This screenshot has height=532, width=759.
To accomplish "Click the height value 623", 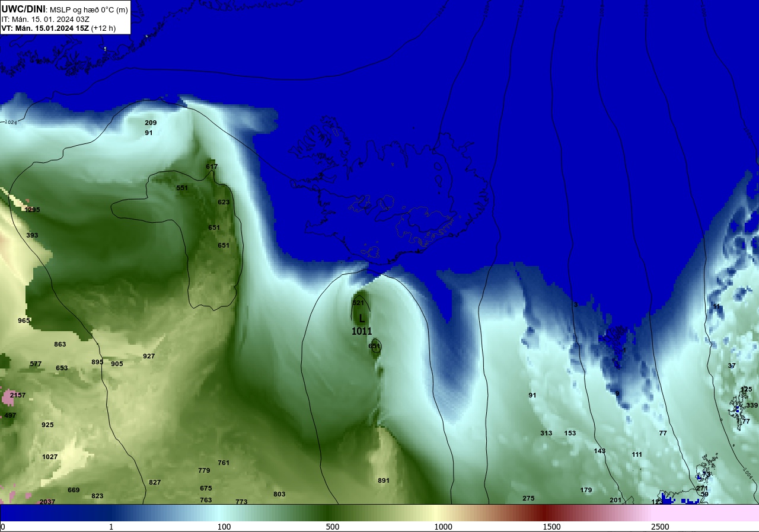I will click(x=224, y=202).
